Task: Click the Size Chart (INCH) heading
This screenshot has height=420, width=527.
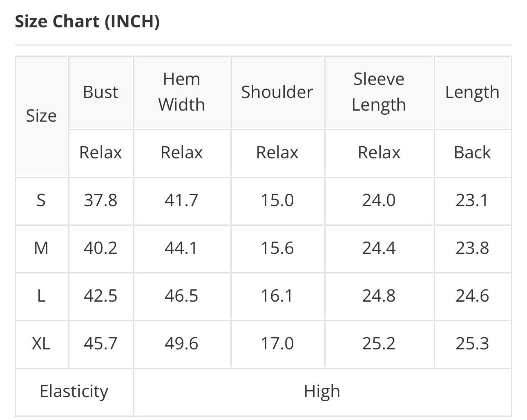Action: pos(87,22)
